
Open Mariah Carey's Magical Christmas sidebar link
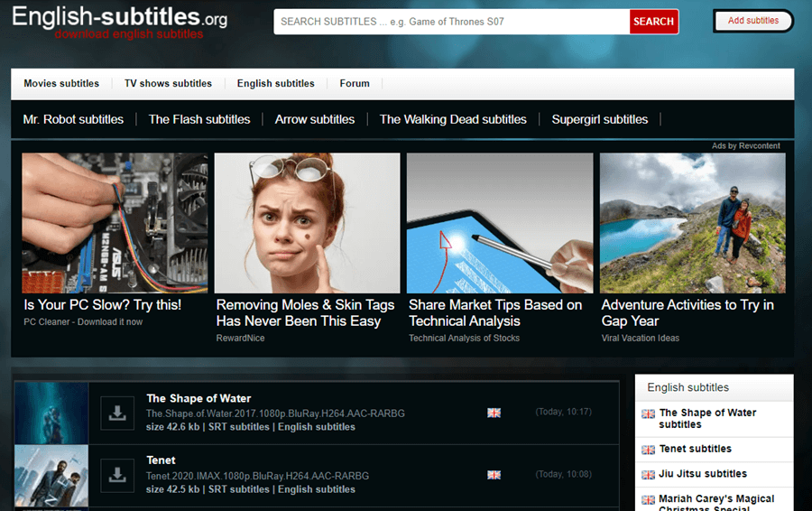coord(716,503)
